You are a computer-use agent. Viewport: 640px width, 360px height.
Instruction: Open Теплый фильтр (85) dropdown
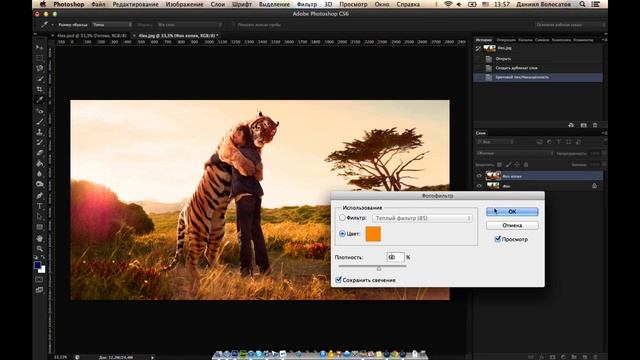click(x=422, y=218)
